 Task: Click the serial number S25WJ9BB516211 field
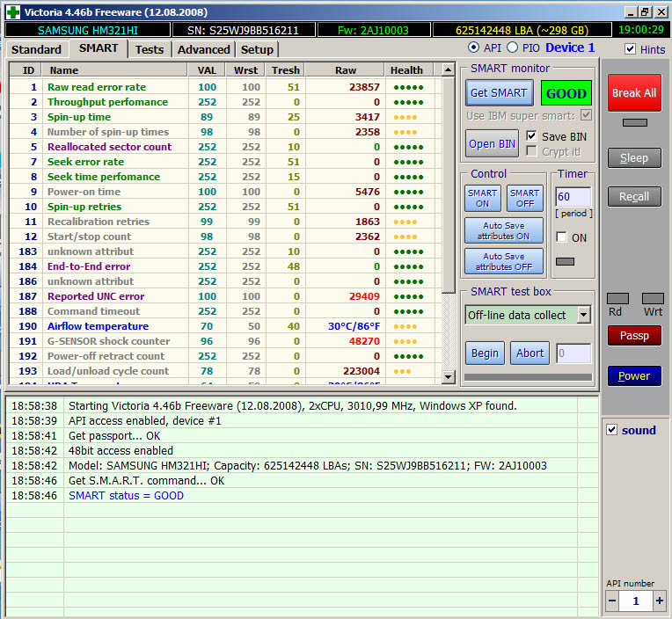[x=243, y=30]
